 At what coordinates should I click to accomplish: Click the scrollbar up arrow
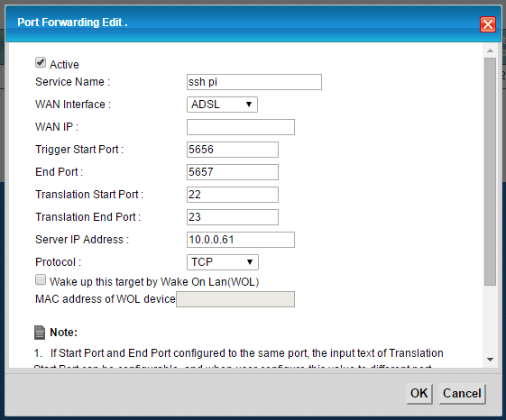pyautogui.click(x=490, y=50)
